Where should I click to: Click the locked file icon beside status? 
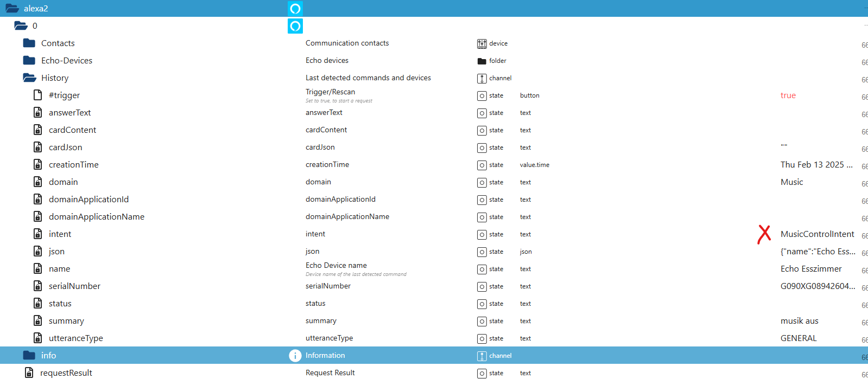(37, 303)
